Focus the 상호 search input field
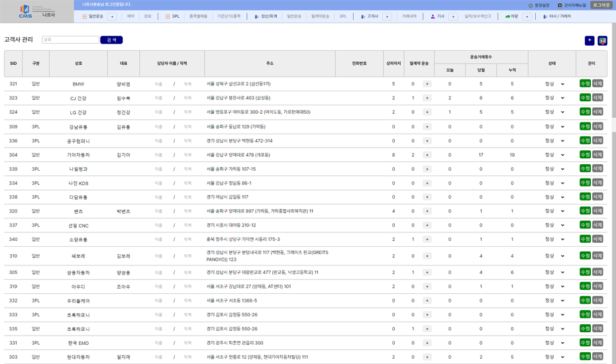 click(x=70, y=40)
